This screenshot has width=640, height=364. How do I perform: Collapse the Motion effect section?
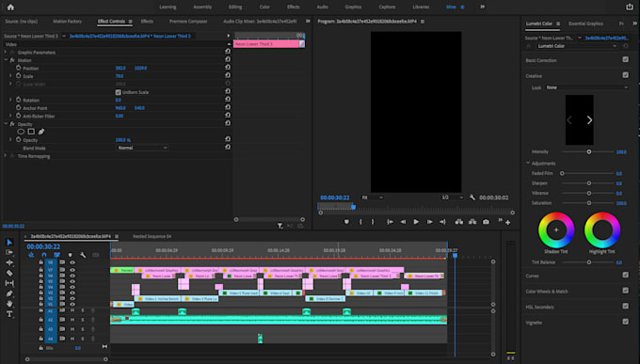click(x=6, y=60)
